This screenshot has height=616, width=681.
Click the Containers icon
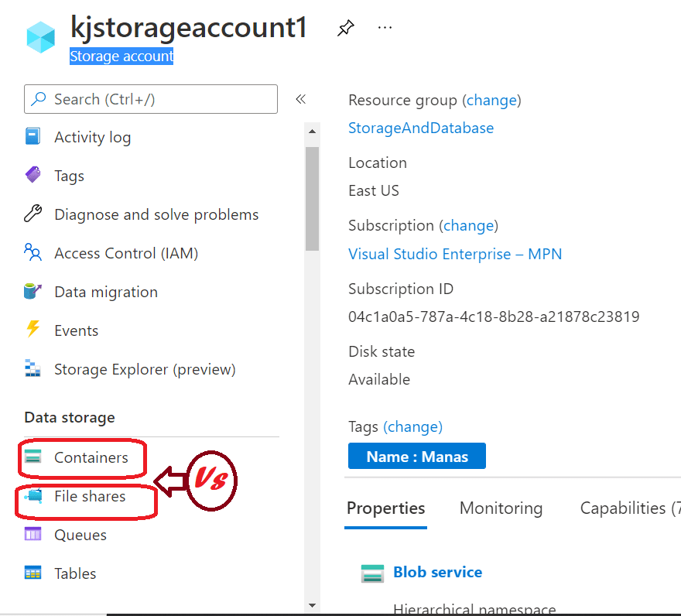tap(33, 457)
